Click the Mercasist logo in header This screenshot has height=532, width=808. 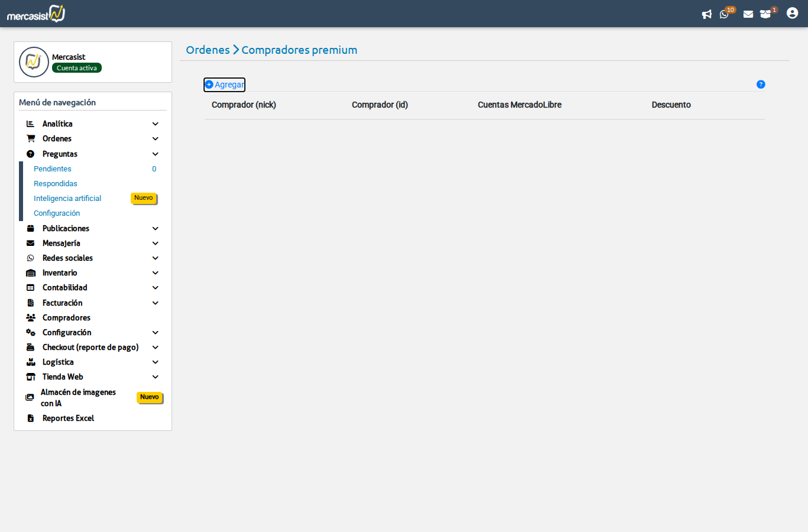[36, 14]
